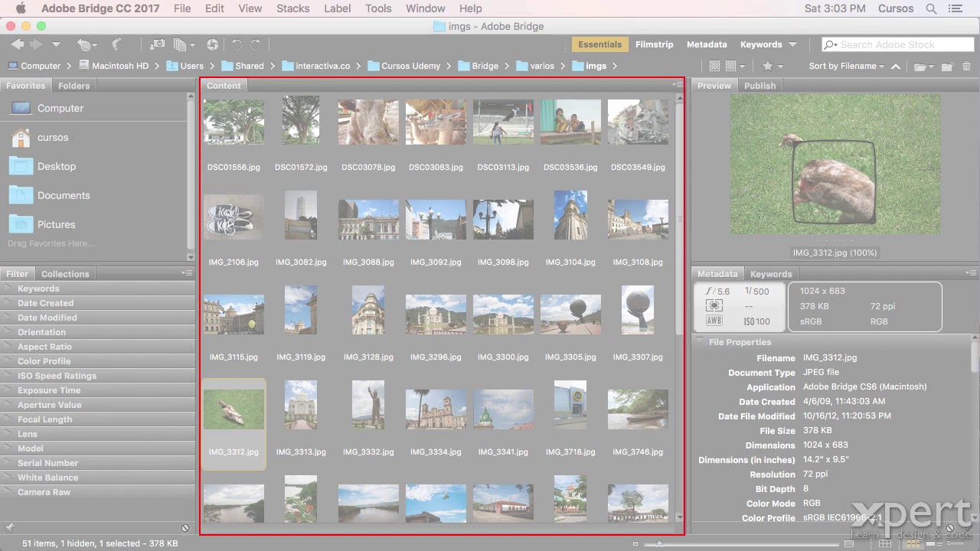Click Cursos Udemy folder in path bar
The image size is (980, 551).
(403, 66)
